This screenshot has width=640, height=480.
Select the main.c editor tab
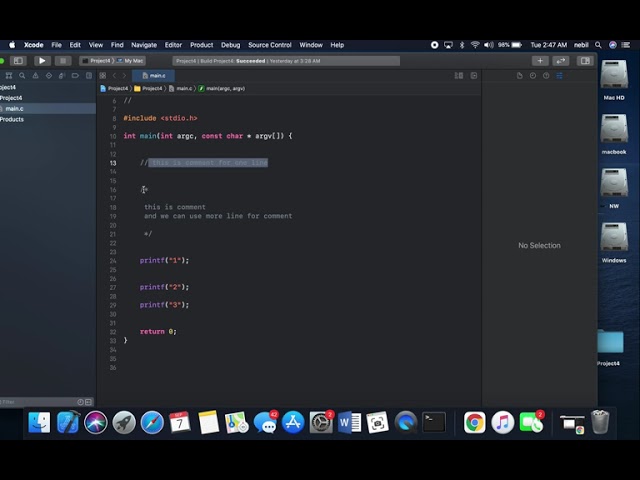tap(153, 76)
